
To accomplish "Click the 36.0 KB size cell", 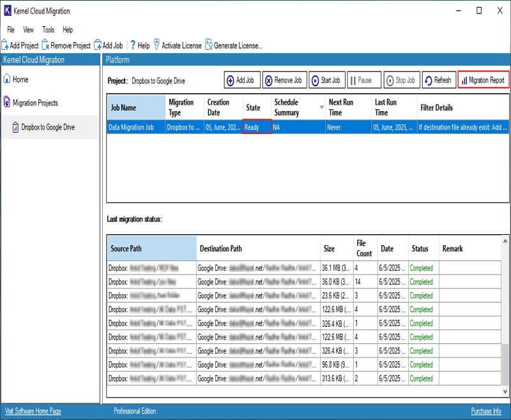I will 337,281.
